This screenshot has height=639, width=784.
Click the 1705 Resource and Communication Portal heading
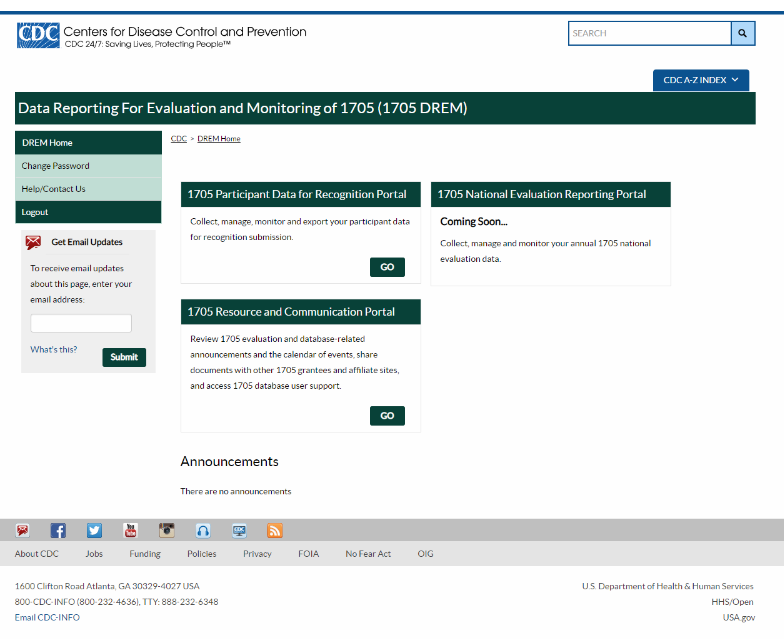tap(291, 312)
